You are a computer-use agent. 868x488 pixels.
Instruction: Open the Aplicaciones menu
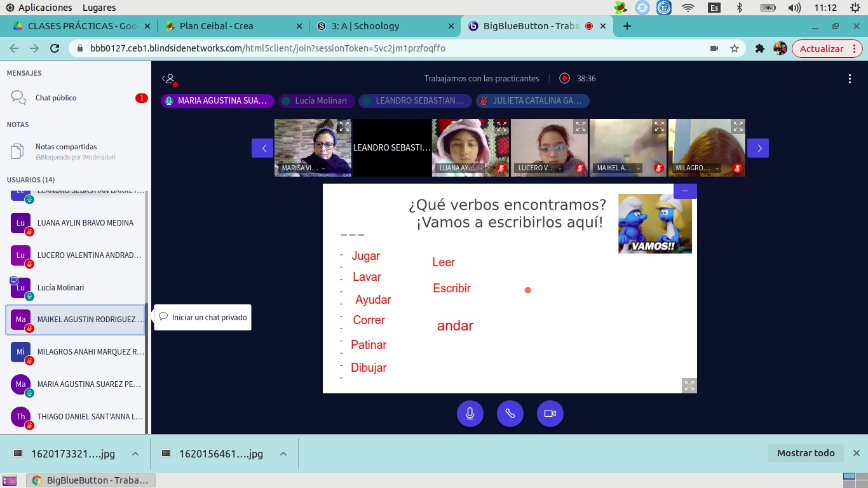coord(38,8)
